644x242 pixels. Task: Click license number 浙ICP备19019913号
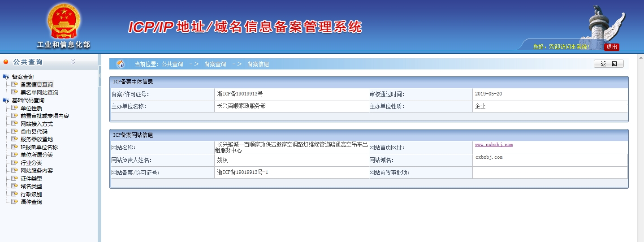(x=240, y=94)
